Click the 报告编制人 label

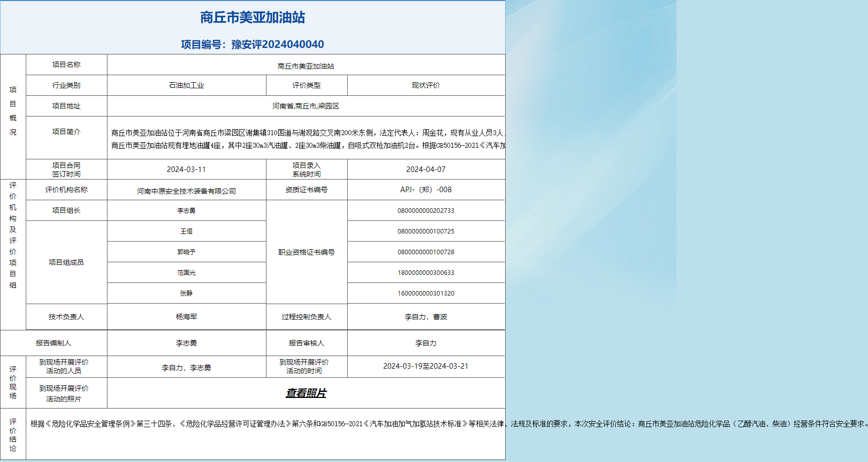[53, 343]
